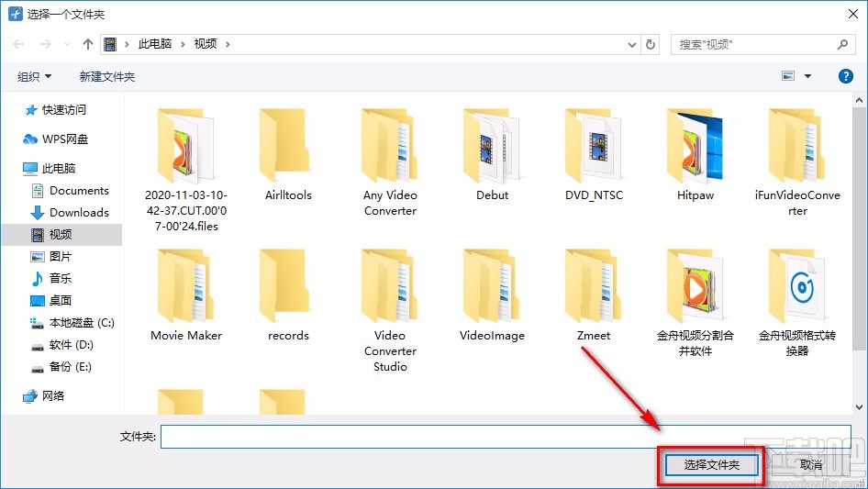868x489 pixels.
Task: Select the VideoImage folder
Action: (492, 295)
